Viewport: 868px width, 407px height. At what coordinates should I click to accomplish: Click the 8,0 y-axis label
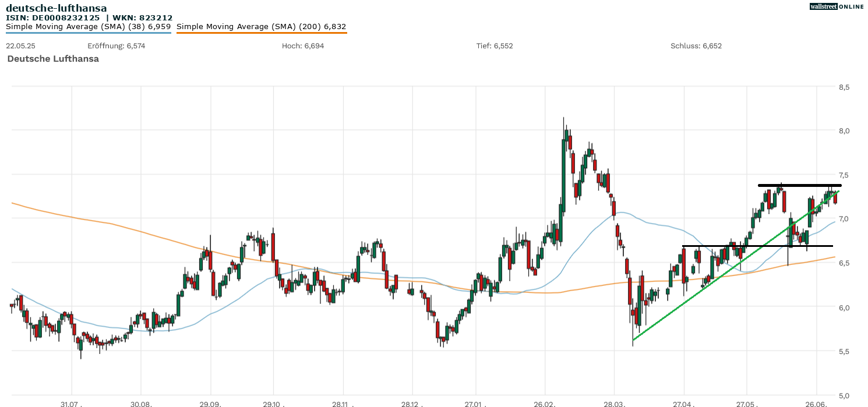point(844,131)
